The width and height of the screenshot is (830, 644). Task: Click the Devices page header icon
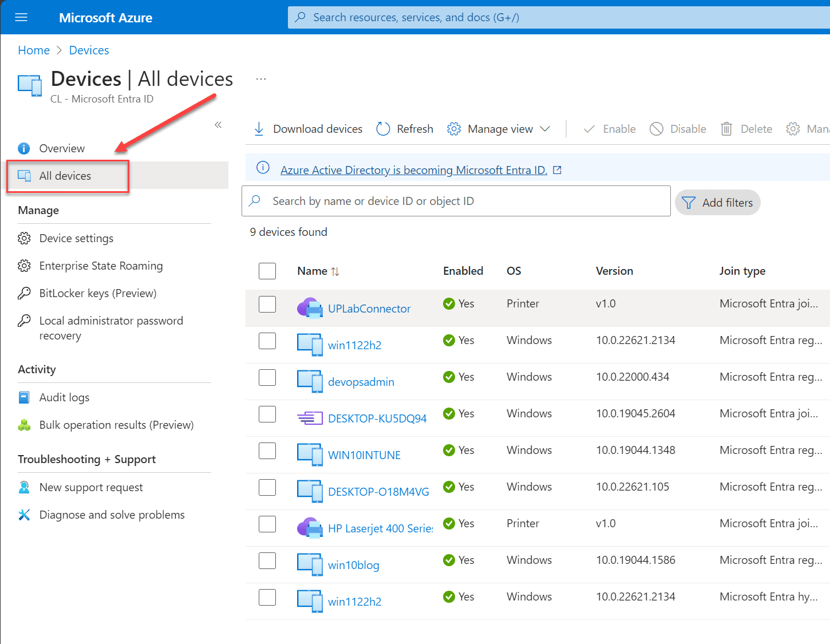click(30, 86)
